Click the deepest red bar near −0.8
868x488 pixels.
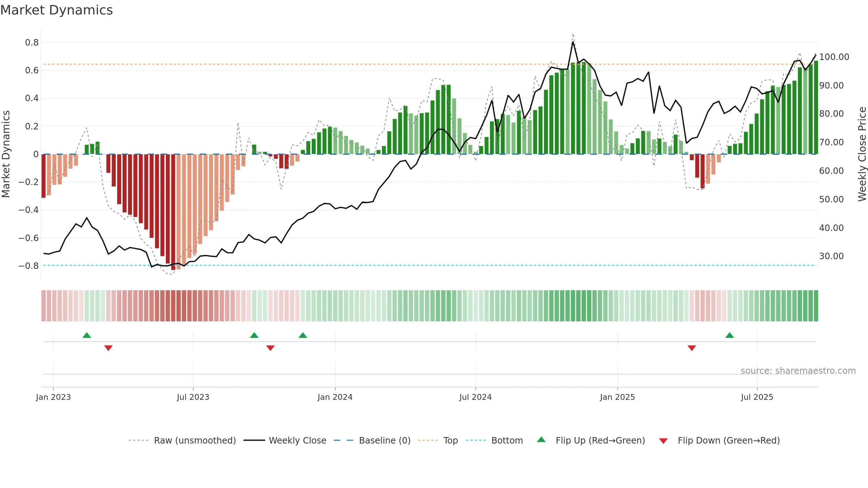click(173, 212)
